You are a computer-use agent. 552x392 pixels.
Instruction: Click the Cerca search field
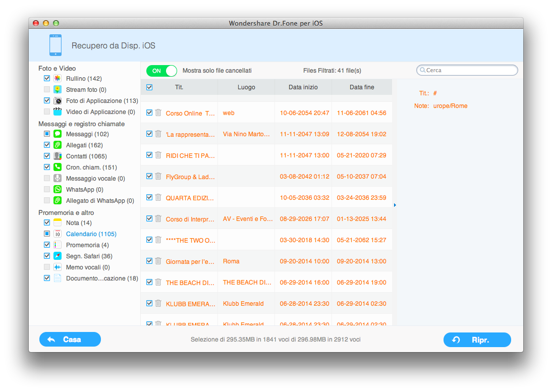[x=467, y=70]
